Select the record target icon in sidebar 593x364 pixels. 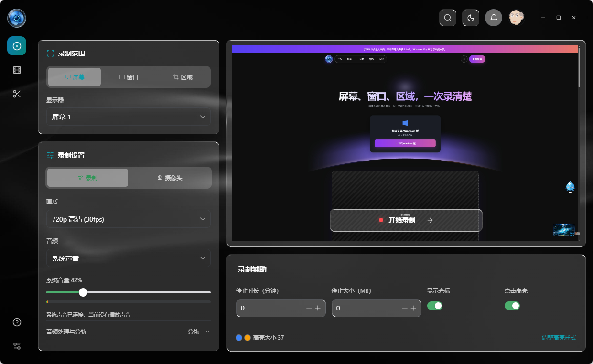pyautogui.click(x=17, y=46)
